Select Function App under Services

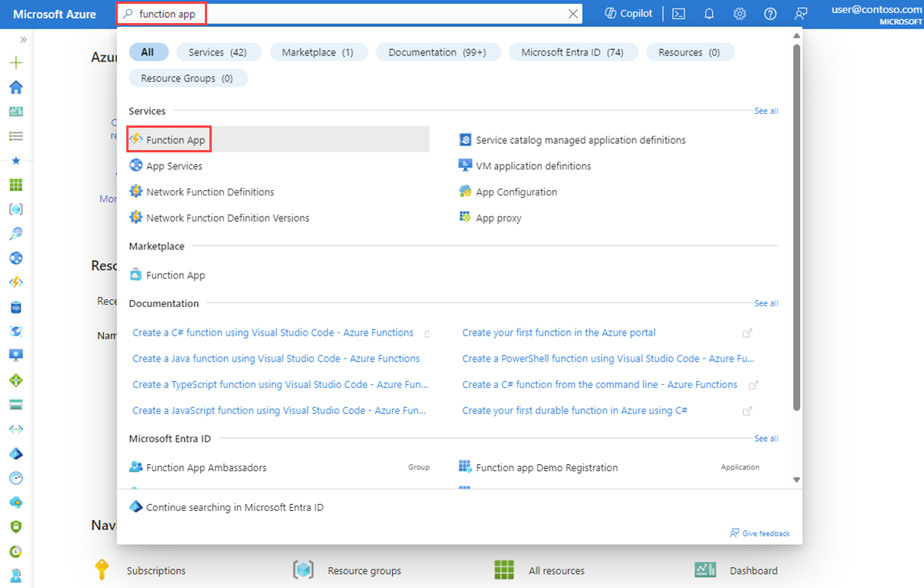[x=176, y=140]
